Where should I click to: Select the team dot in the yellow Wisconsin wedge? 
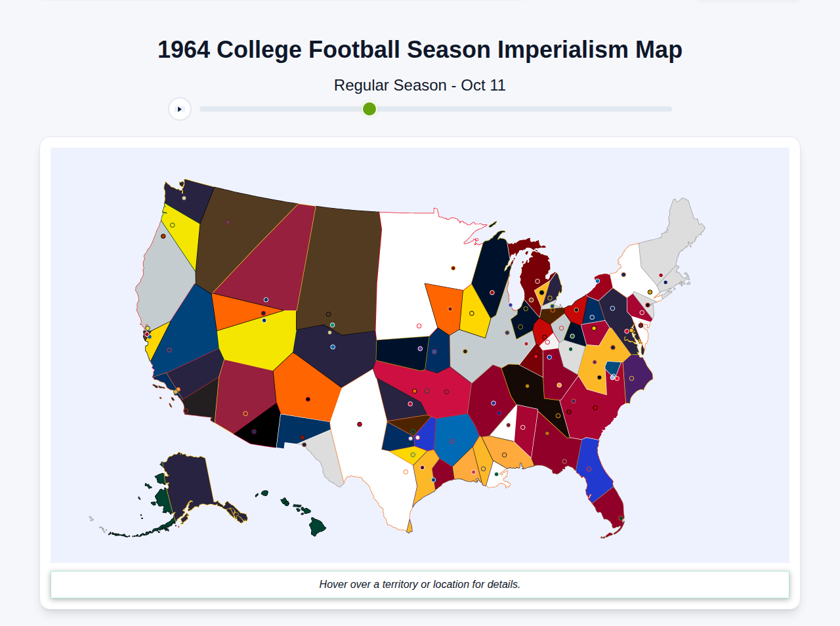tap(472, 313)
